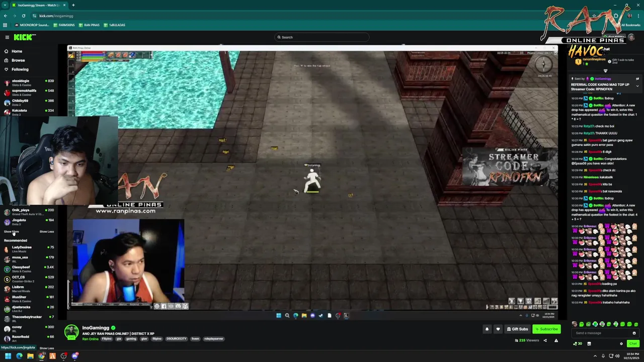
Task: Select the DSOURCECITY tag
Action: [177, 339]
